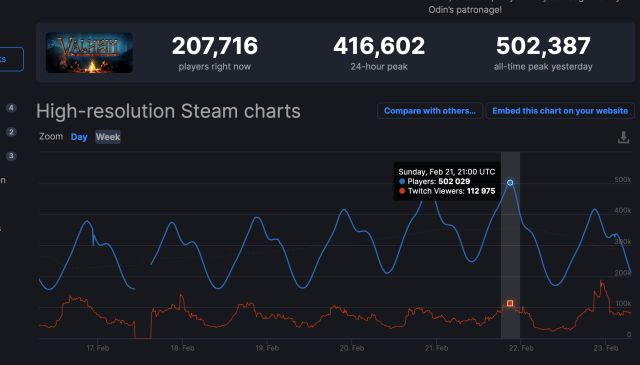Click the Valheim game thumbnail
Viewport: 640px width, 365px height.
pos(89,53)
